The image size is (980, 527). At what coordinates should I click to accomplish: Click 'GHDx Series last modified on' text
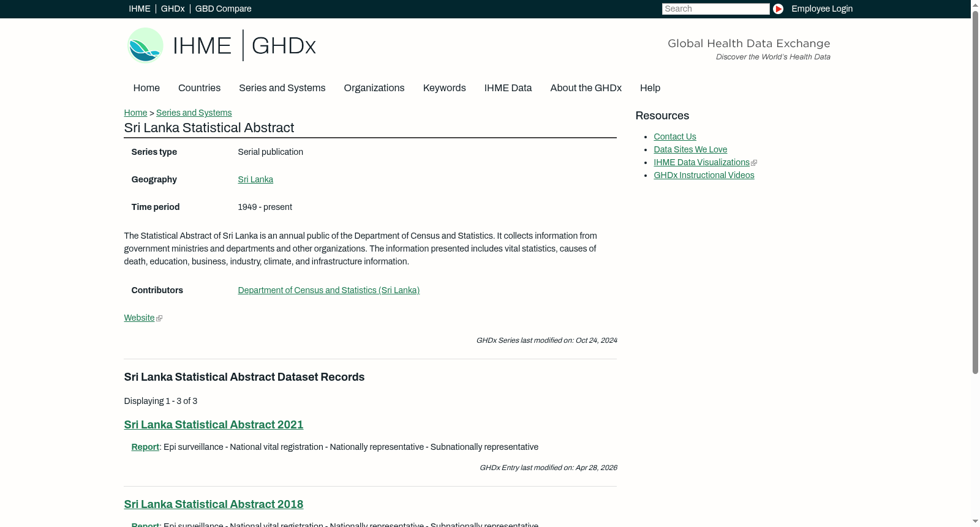pos(546,340)
